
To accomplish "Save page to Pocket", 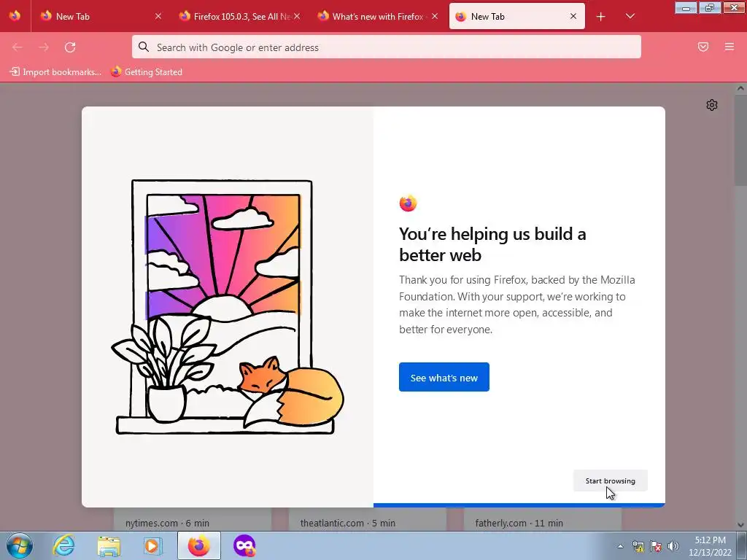I will point(703,47).
